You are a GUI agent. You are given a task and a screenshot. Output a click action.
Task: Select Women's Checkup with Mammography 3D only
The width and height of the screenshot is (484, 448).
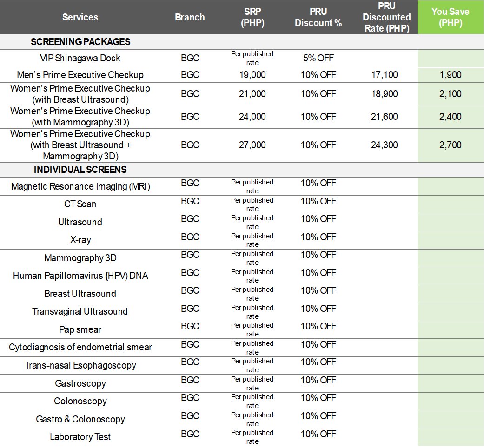[80, 117]
